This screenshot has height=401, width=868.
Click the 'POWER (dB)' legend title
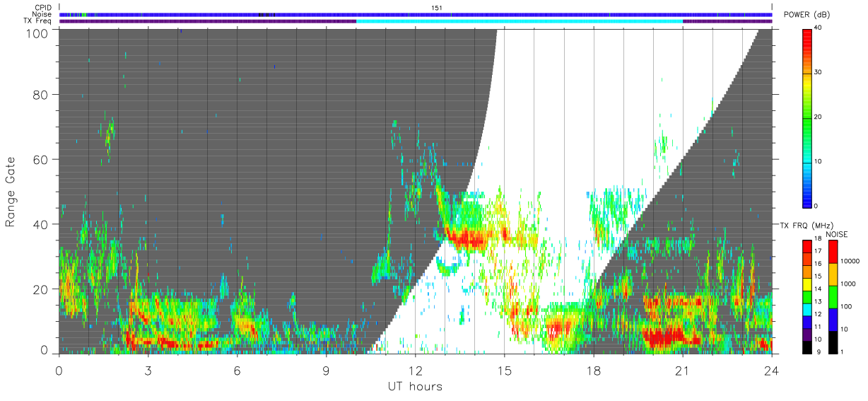point(807,15)
